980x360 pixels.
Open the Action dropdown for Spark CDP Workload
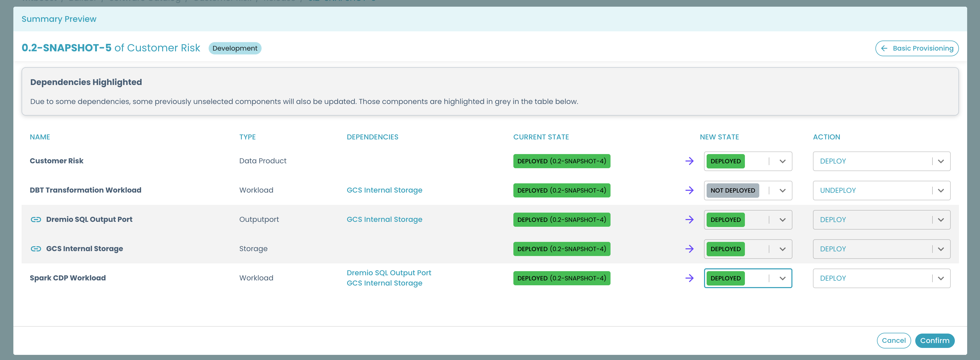coord(941,278)
